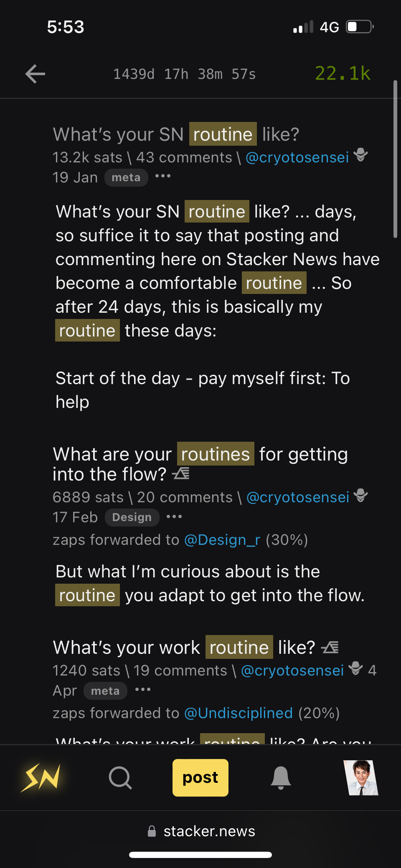Image resolution: width=401 pixels, height=868 pixels.
Task: Tap the search magnifier icon
Action: [120, 778]
